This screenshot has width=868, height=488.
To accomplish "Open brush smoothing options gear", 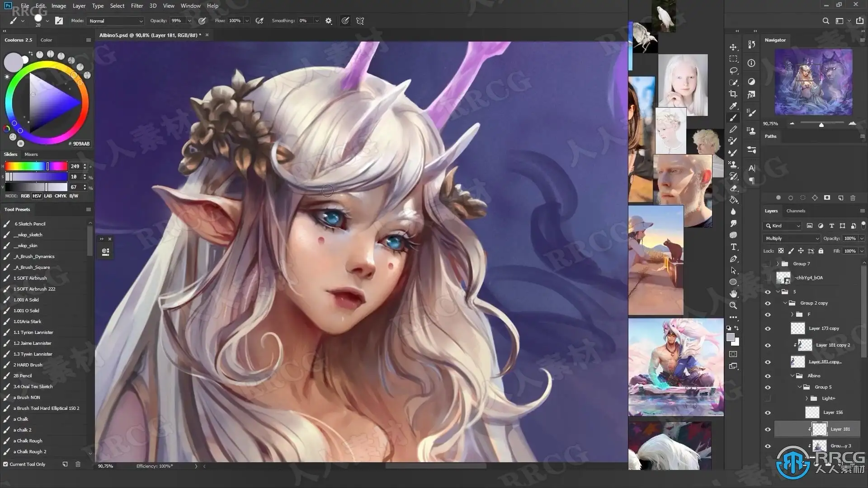I will pos(329,21).
